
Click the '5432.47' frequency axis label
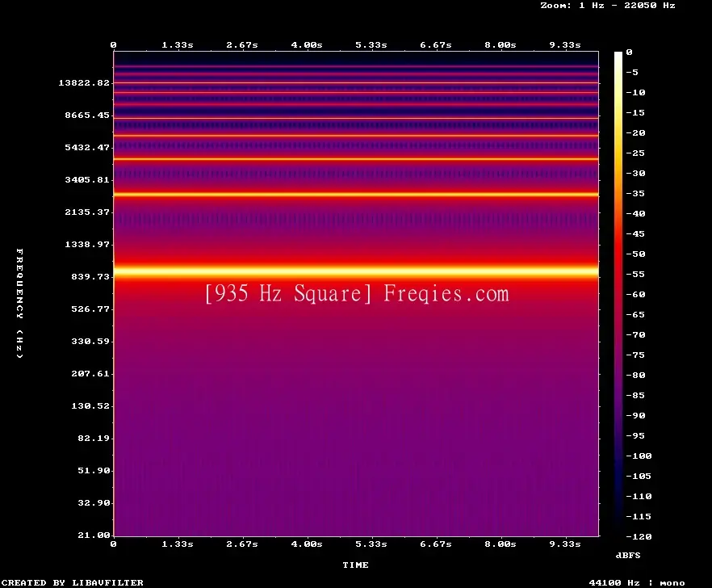[x=87, y=147]
